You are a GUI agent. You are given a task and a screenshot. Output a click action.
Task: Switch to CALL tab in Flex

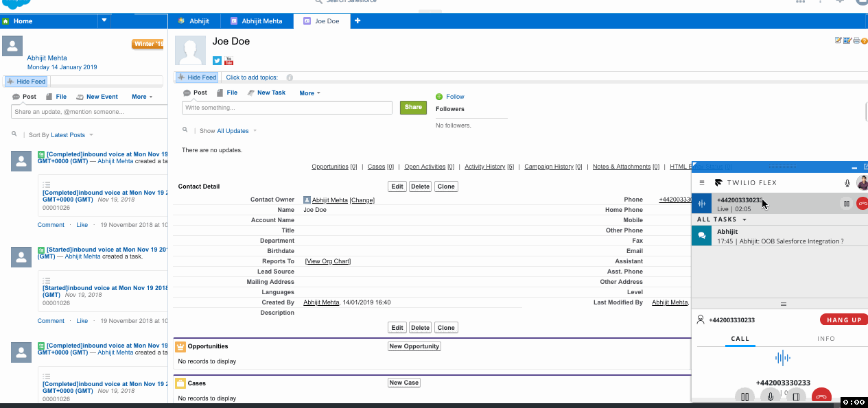740,339
